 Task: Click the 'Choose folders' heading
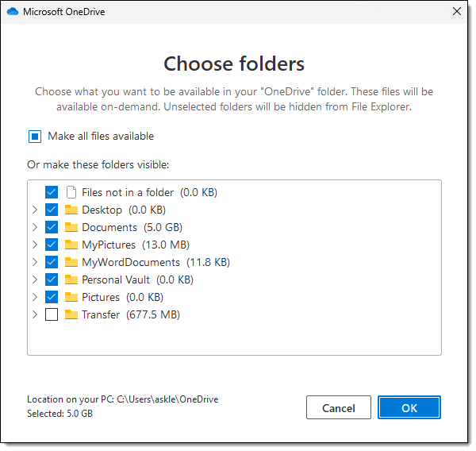tap(234, 64)
